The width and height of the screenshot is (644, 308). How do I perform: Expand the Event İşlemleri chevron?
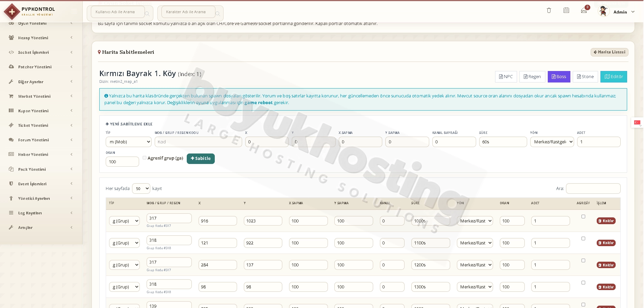pyautogui.click(x=72, y=184)
